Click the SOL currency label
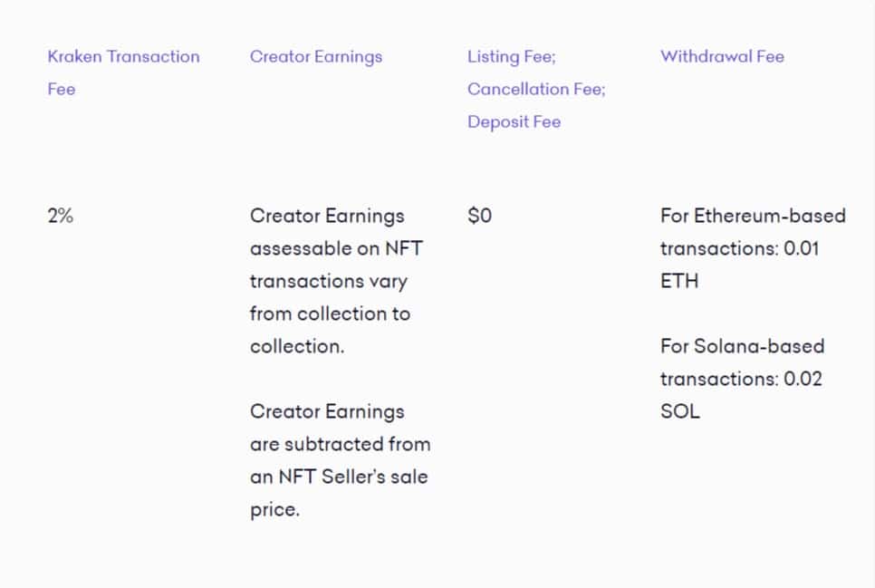The width and height of the screenshot is (875, 588). (680, 412)
